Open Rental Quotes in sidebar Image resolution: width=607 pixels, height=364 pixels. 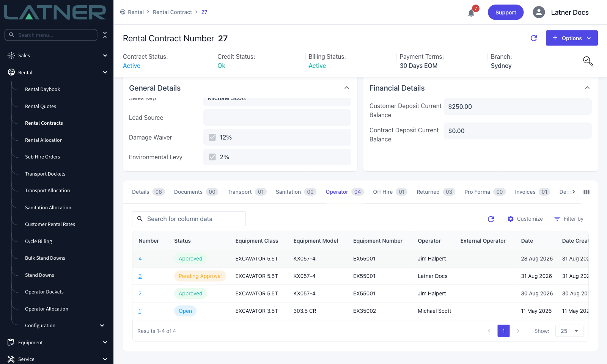(41, 107)
